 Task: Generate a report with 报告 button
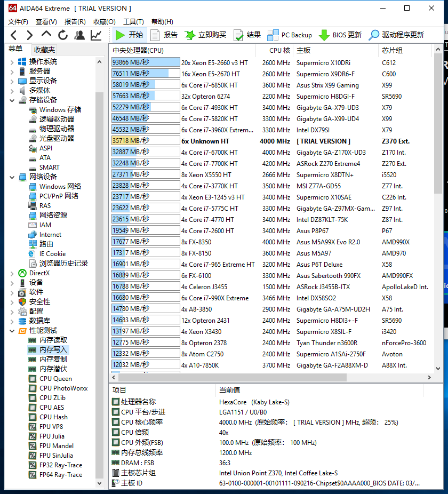click(164, 35)
